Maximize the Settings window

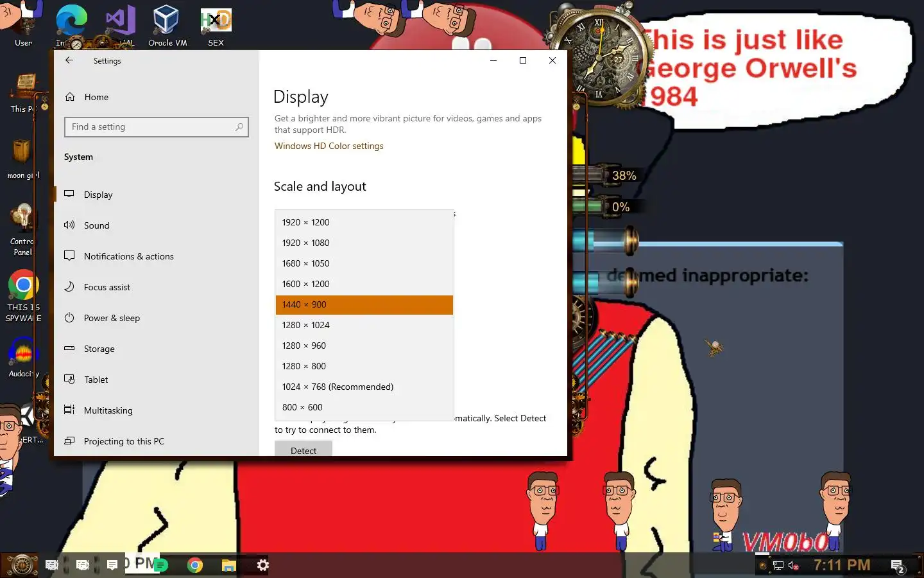(523, 60)
